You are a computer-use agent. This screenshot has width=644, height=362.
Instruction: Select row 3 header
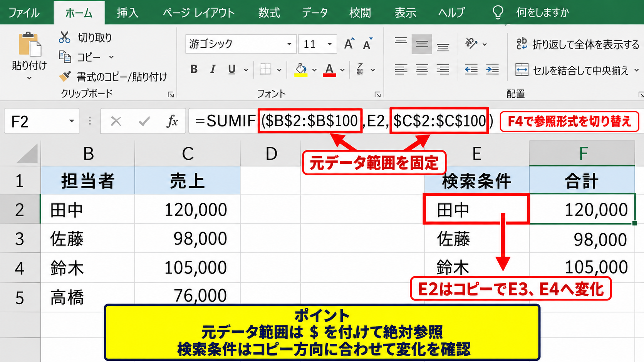pos(20,239)
